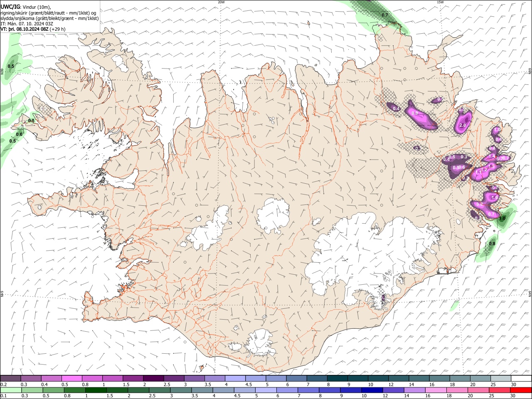Click the '0.9' snowfall value label
532x399 pixels.
pos(414,113)
